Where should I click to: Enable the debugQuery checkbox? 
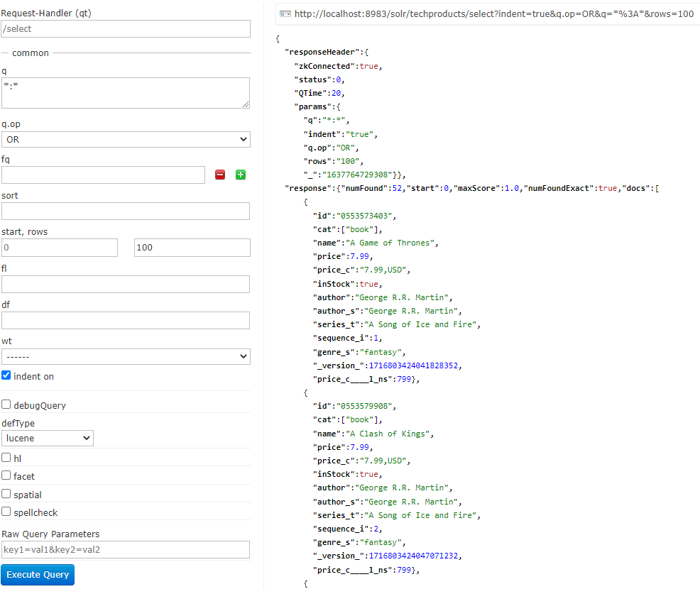[6, 404]
